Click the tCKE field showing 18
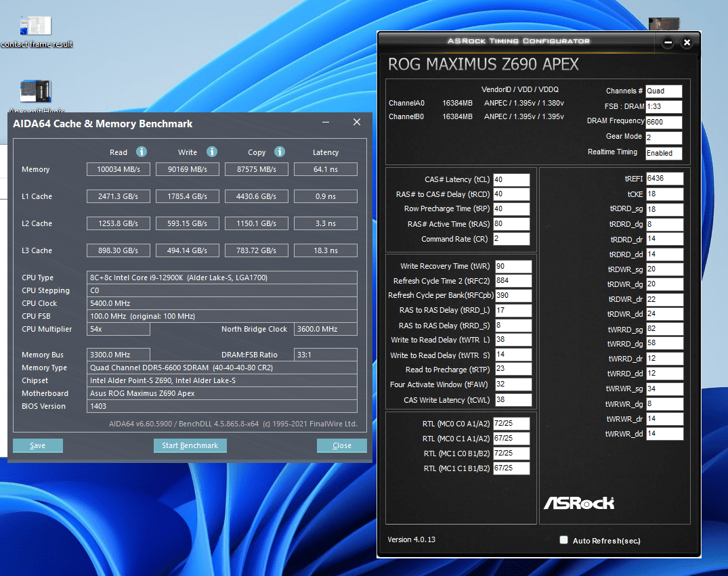Viewport: 728px width, 576px height. [664, 194]
